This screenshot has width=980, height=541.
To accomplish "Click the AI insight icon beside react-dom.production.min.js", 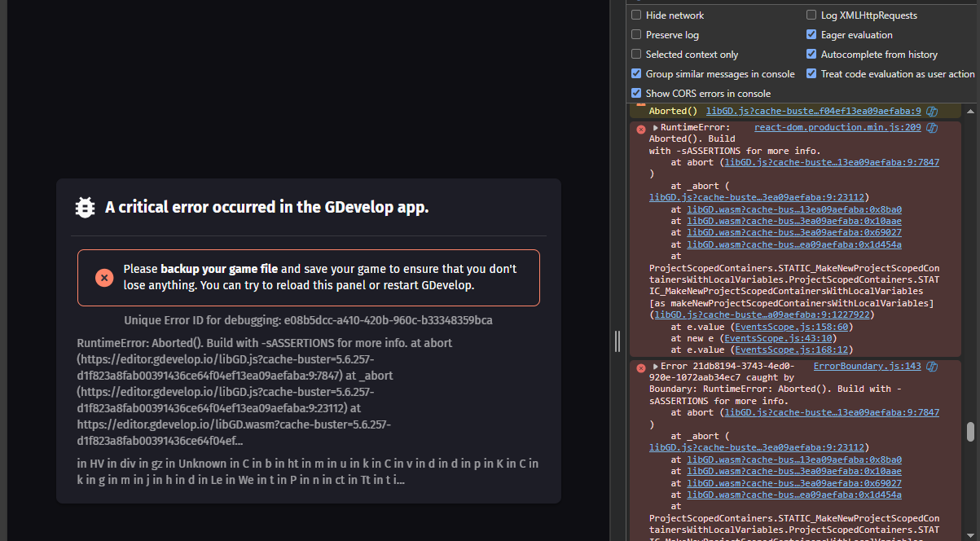I will [x=932, y=128].
